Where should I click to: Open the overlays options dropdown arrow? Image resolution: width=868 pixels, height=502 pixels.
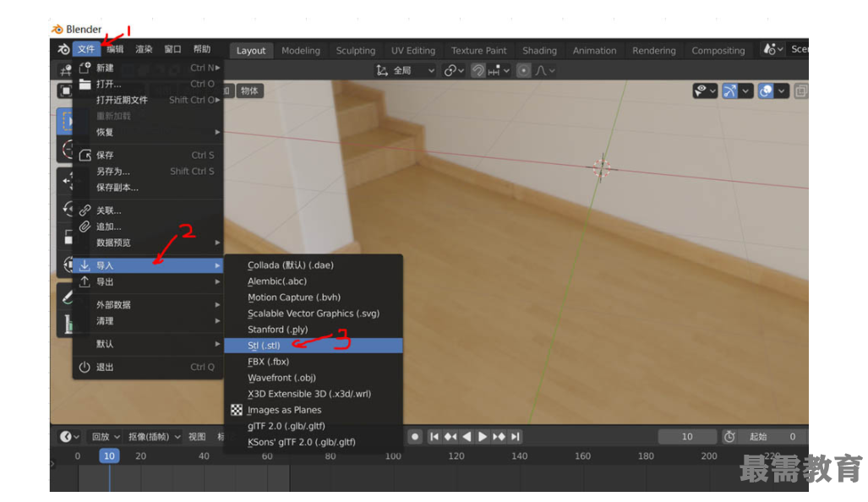coord(781,90)
